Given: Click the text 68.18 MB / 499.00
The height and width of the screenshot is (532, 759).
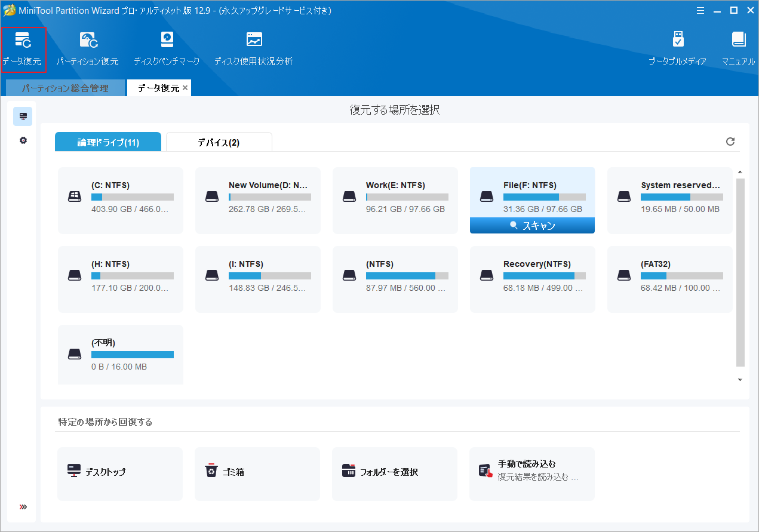Looking at the screenshot, I should [x=543, y=288].
